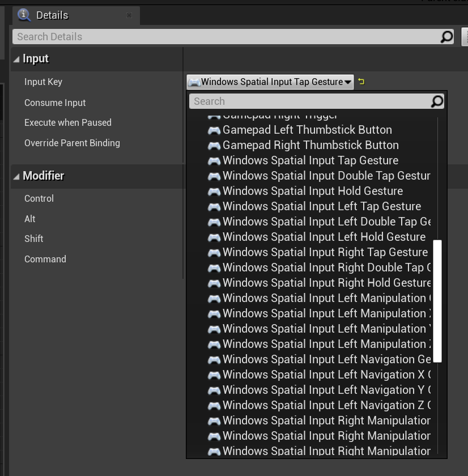
Task: Collapse the Input section
Action: click(x=16, y=59)
